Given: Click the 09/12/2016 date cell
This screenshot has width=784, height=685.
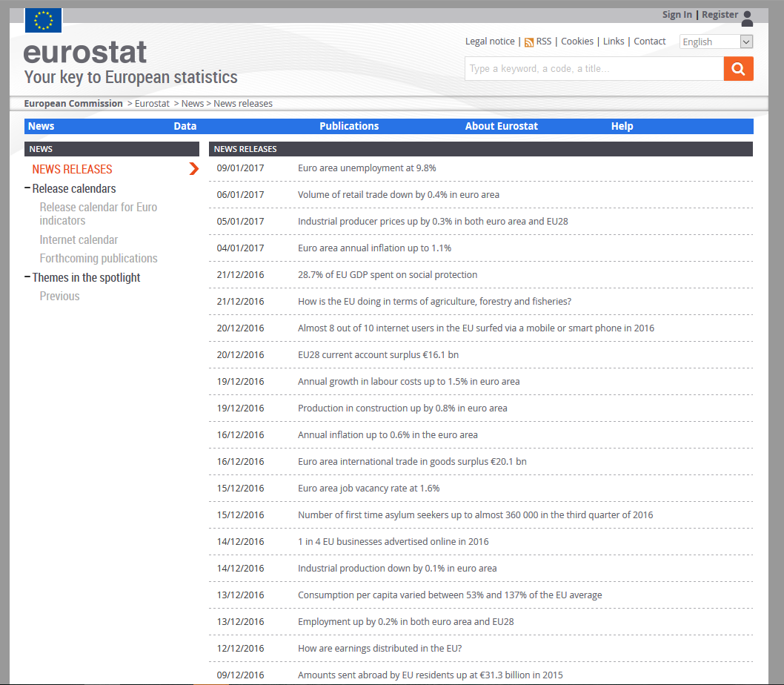Looking at the screenshot, I should [240, 675].
